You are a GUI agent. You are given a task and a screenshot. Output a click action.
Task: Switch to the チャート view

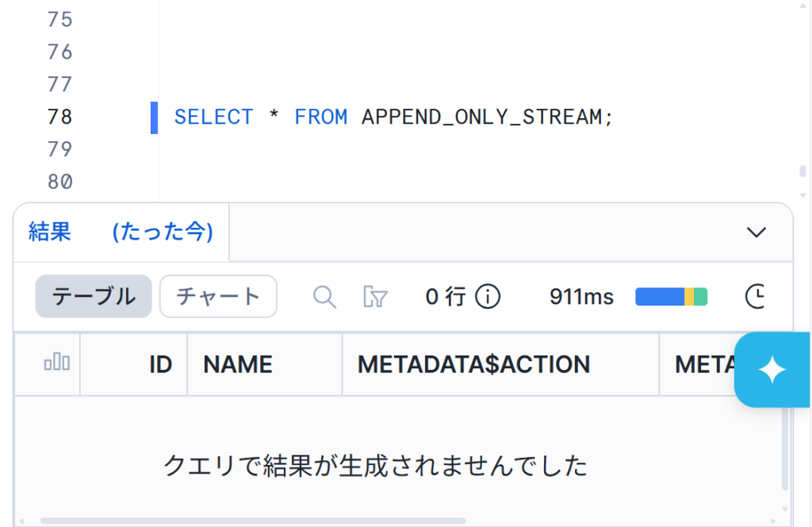point(218,297)
